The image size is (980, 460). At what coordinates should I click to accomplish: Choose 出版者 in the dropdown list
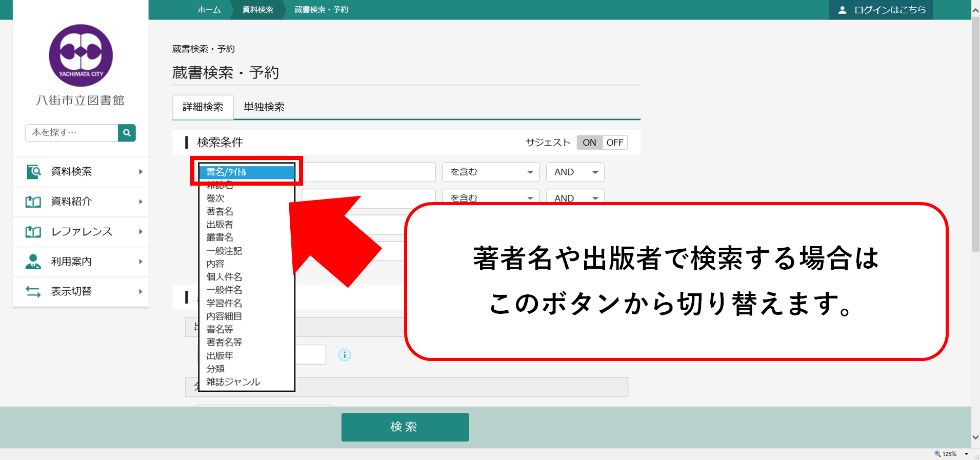click(x=219, y=225)
